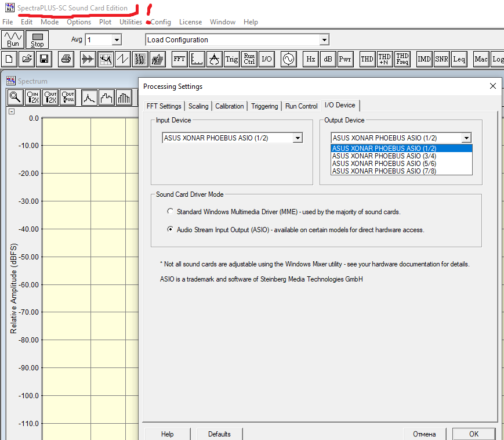Start the analyzer with the Run button
Viewport: 504px width, 440px height.
tap(13, 39)
